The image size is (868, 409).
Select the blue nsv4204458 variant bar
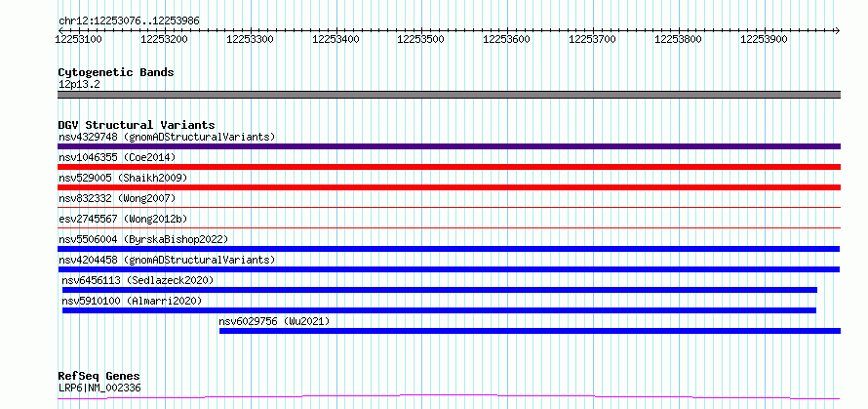click(449, 269)
